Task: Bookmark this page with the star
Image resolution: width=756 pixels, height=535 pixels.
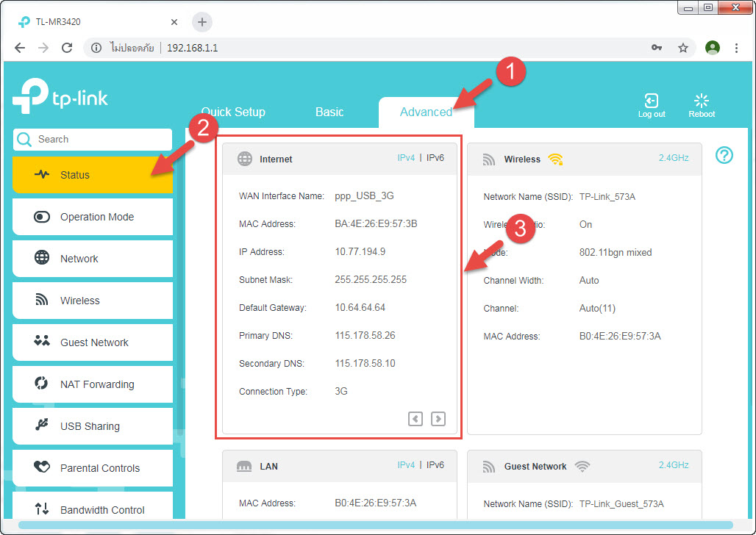Action: [x=682, y=48]
